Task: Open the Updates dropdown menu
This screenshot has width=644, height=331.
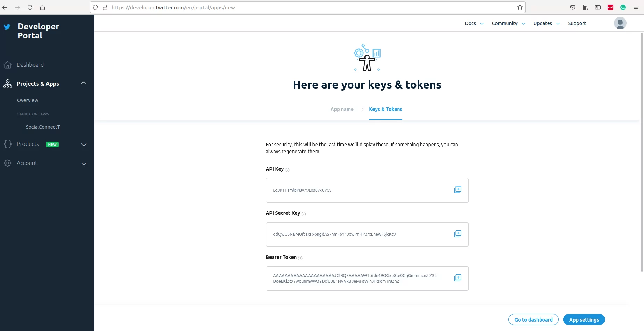Action: (547, 23)
